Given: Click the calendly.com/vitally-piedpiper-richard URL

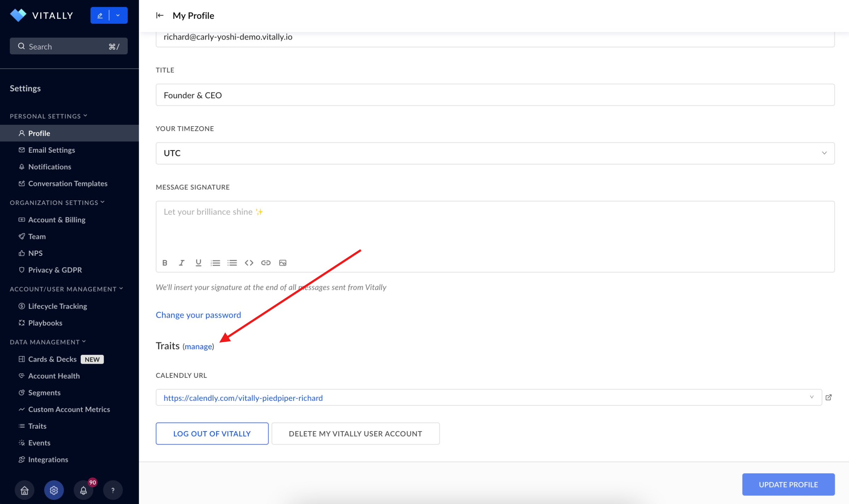Looking at the screenshot, I should click(x=243, y=398).
